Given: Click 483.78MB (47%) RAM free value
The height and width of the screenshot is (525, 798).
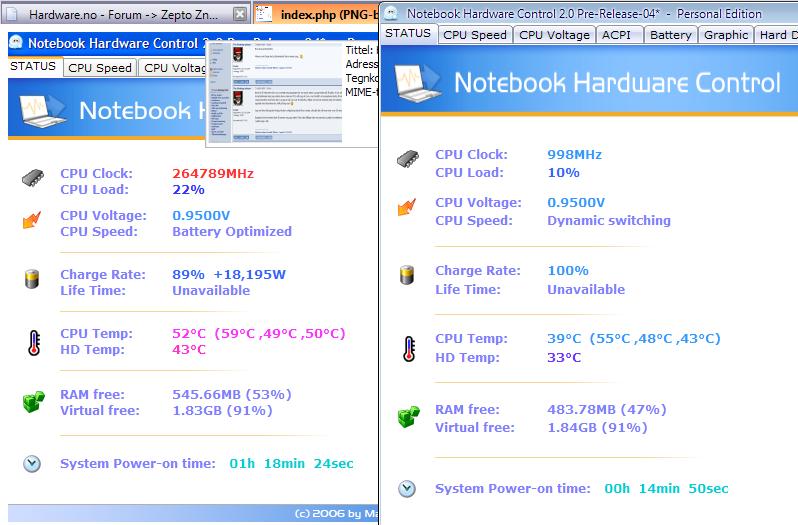Looking at the screenshot, I should click(607, 410).
